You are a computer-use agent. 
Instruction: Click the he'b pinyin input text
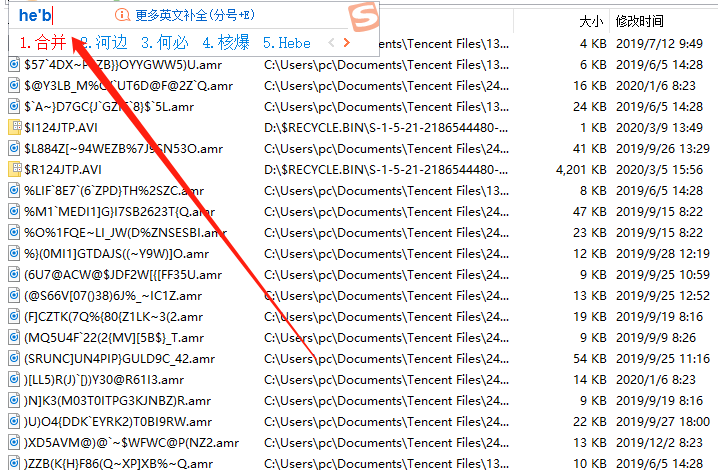click(35, 15)
